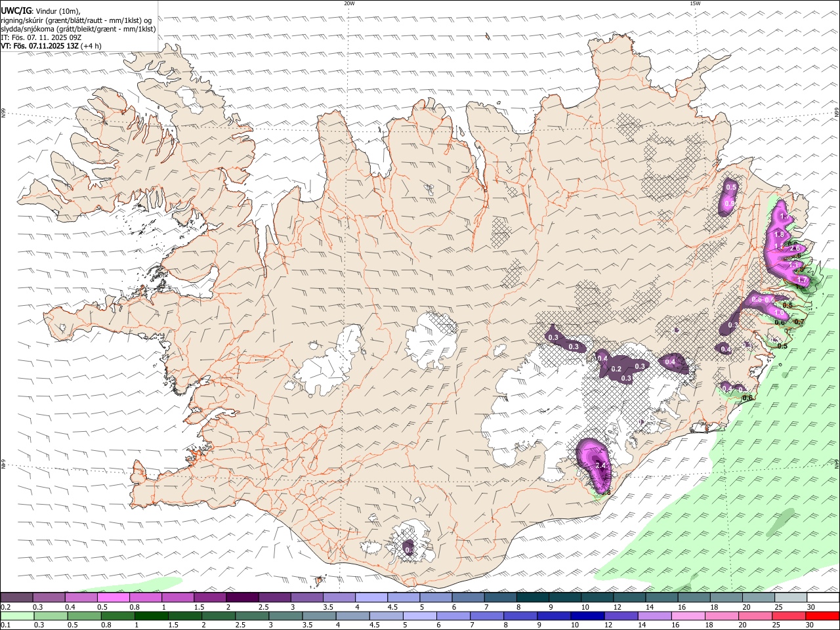Click the lower legend swatch labeled 12
840x630 pixels.
(621, 616)
